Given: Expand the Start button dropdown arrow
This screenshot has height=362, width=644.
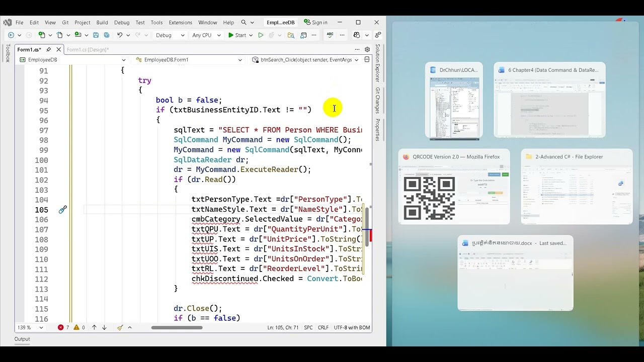Looking at the screenshot, I should 251,35.
